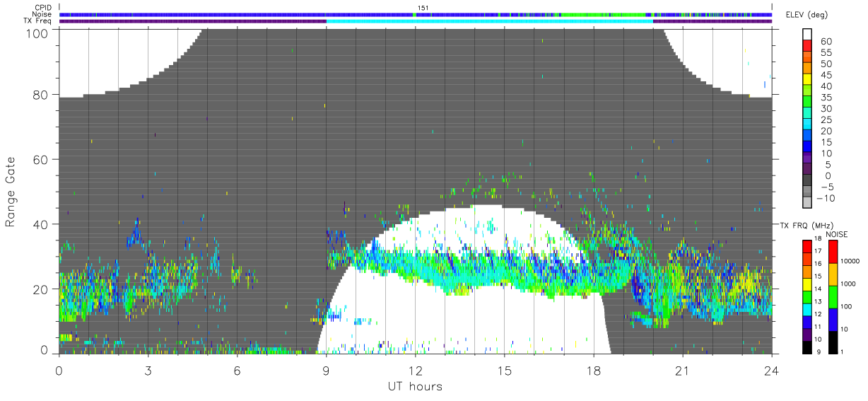Image resolution: width=868 pixels, height=401 pixels.
Task: Click the '55' label on the ELEV colorbar
Action: point(825,53)
